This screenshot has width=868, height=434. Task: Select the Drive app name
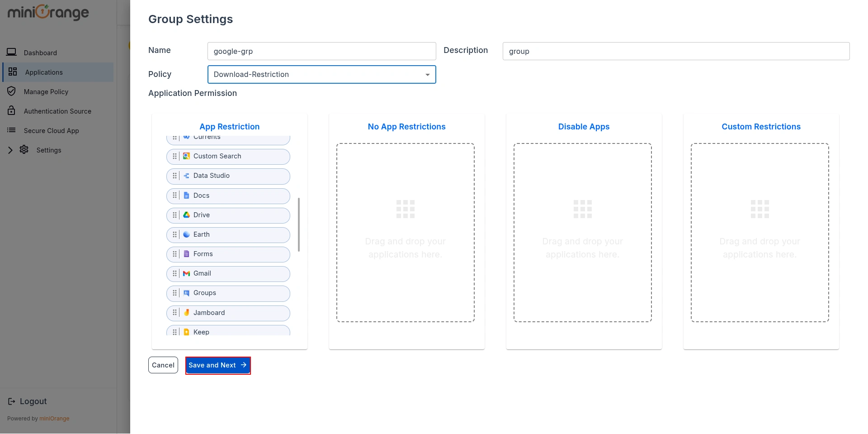point(202,215)
